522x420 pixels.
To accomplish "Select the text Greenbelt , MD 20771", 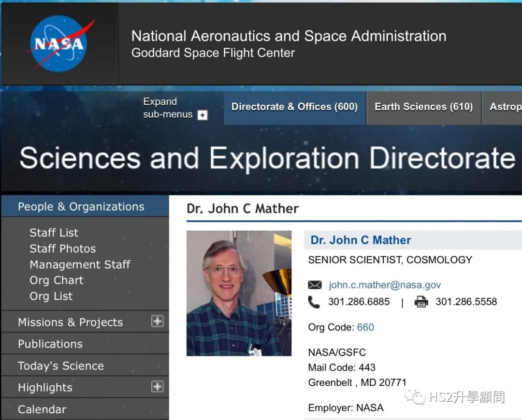I will click(357, 382).
